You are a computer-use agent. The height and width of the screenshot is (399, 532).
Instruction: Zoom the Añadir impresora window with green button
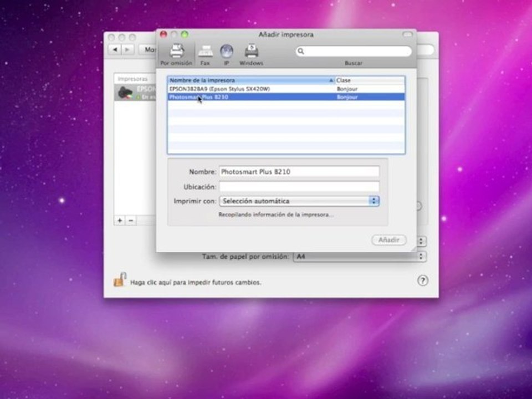click(185, 34)
